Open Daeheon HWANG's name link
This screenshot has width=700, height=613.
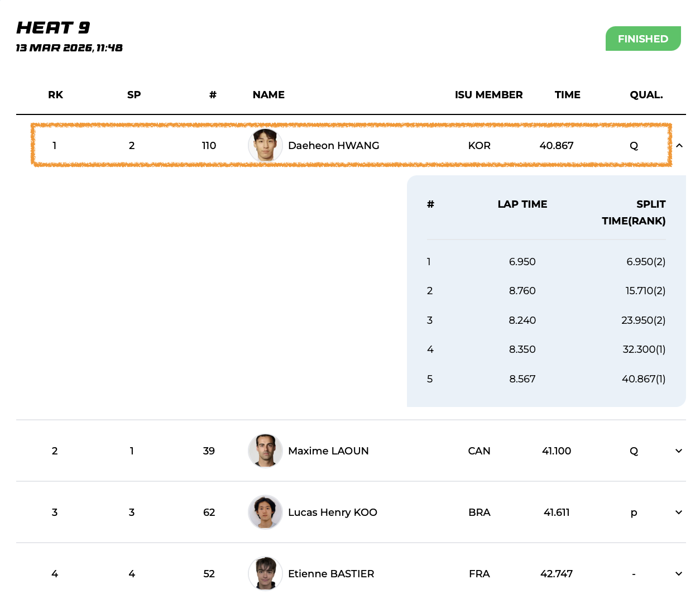pyautogui.click(x=333, y=146)
